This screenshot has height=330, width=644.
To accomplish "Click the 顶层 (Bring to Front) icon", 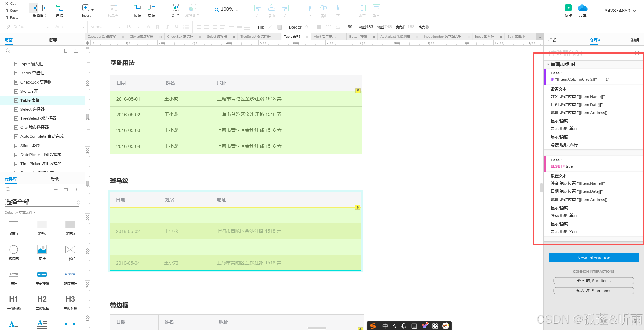I will point(137,9).
